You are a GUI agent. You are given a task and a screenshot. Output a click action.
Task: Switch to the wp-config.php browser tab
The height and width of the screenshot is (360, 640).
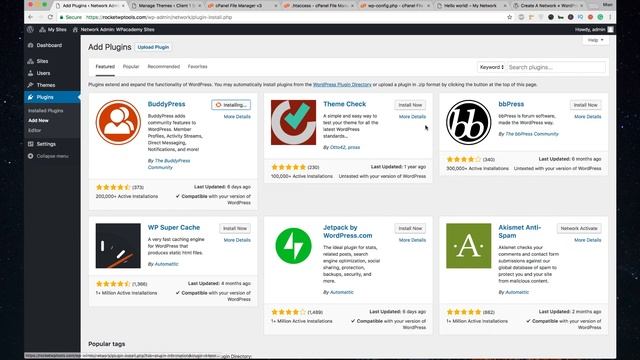pos(394,6)
